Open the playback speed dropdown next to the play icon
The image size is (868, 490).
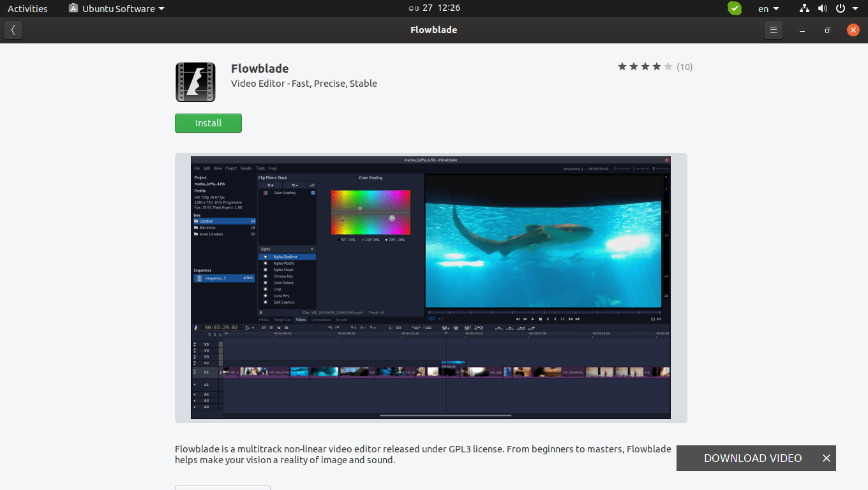[x=253, y=327]
